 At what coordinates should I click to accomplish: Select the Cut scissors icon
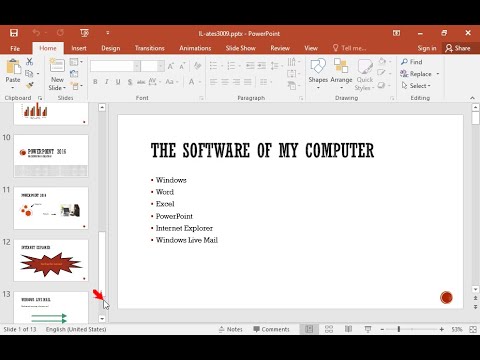tap(30, 61)
